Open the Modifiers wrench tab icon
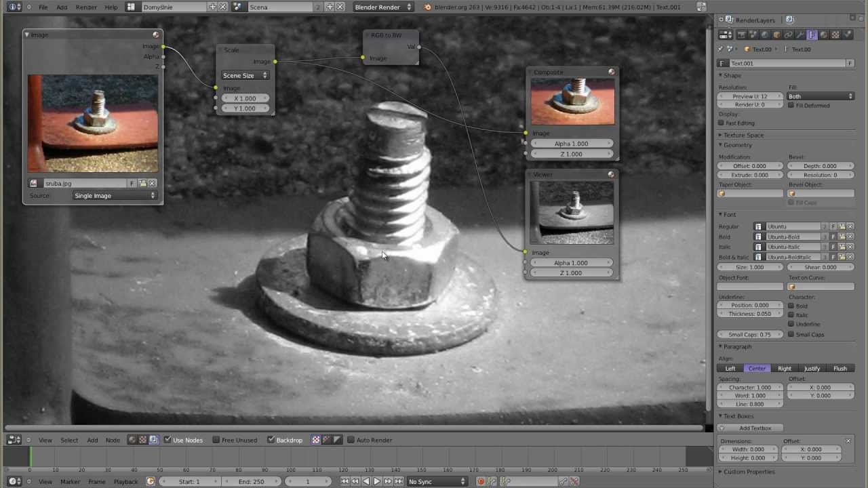Image resolution: width=868 pixels, height=488 pixels. tap(800, 35)
